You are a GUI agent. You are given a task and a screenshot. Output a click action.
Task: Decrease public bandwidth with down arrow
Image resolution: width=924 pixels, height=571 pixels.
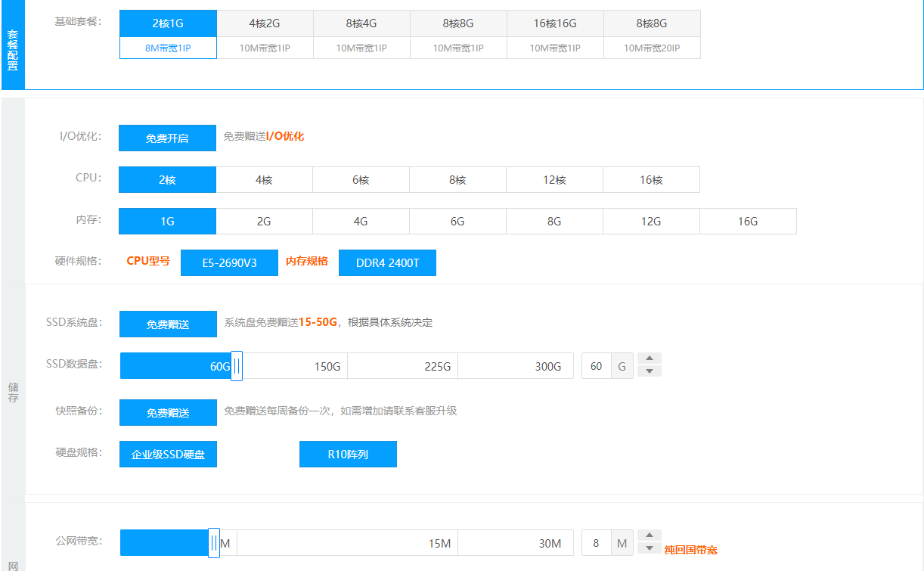[x=650, y=548]
